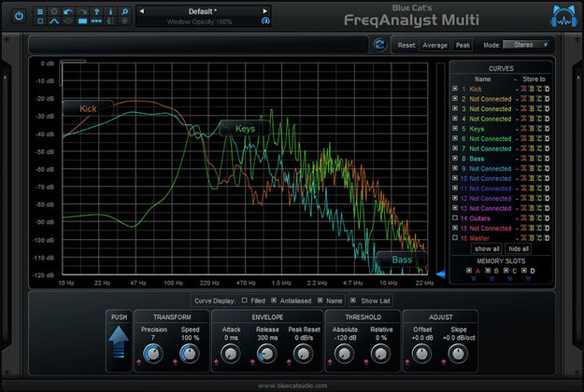
Task: Click the redo arrow icon
Action: point(82,11)
